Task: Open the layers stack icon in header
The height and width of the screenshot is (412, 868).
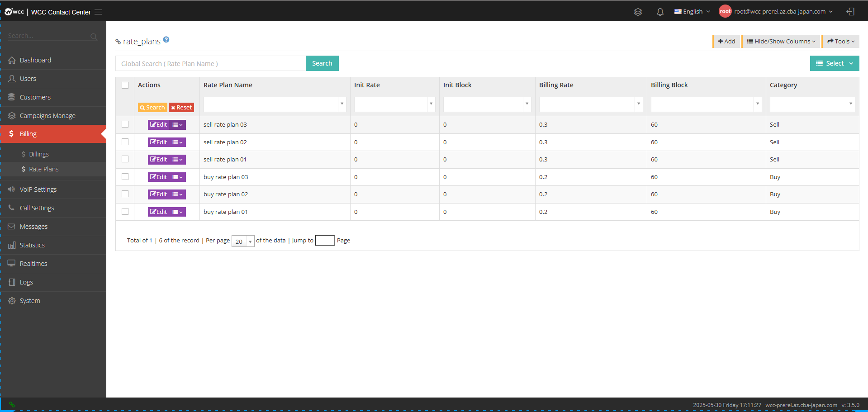Action: (x=638, y=12)
